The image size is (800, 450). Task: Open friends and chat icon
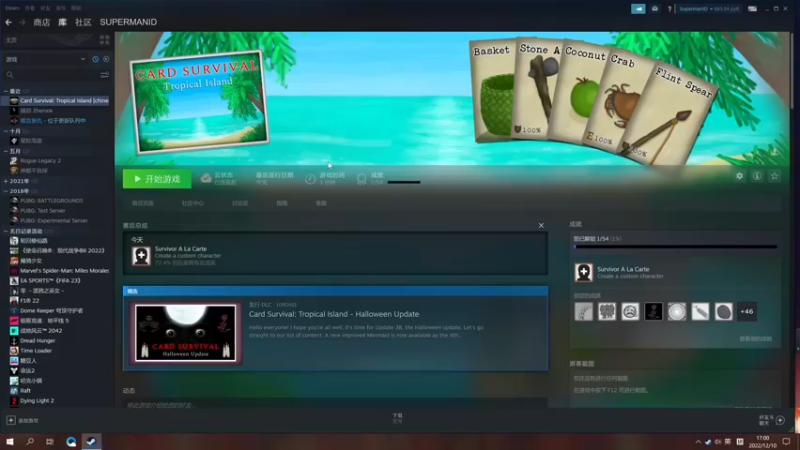[x=780, y=420]
